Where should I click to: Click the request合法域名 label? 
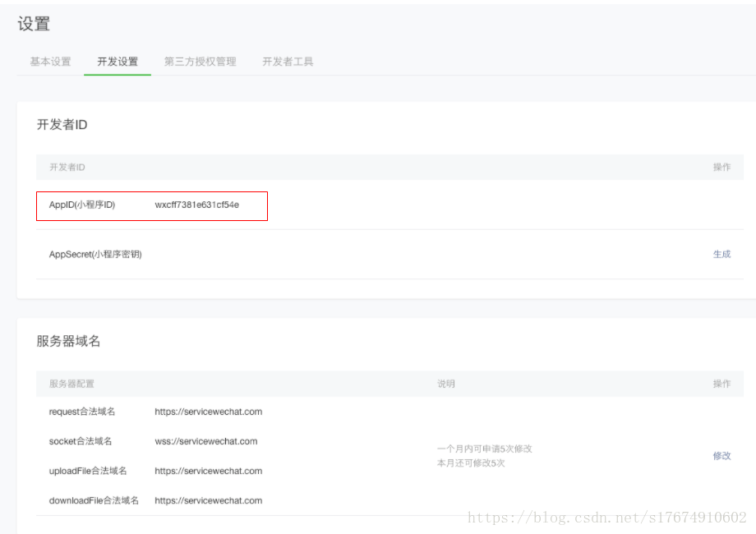click(x=82, y=412)
